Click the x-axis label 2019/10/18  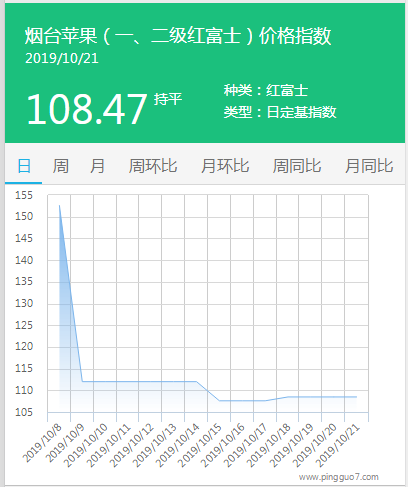tap(269, 445)
